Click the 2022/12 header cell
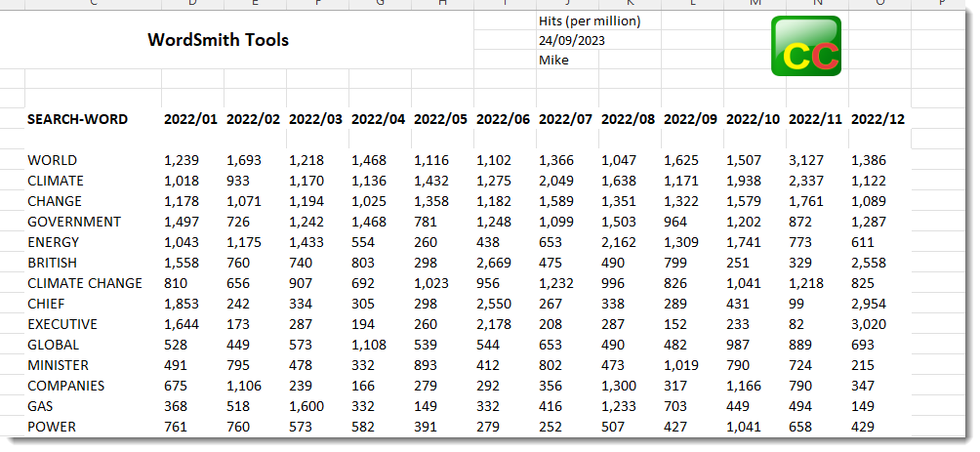 coord(878,119)
